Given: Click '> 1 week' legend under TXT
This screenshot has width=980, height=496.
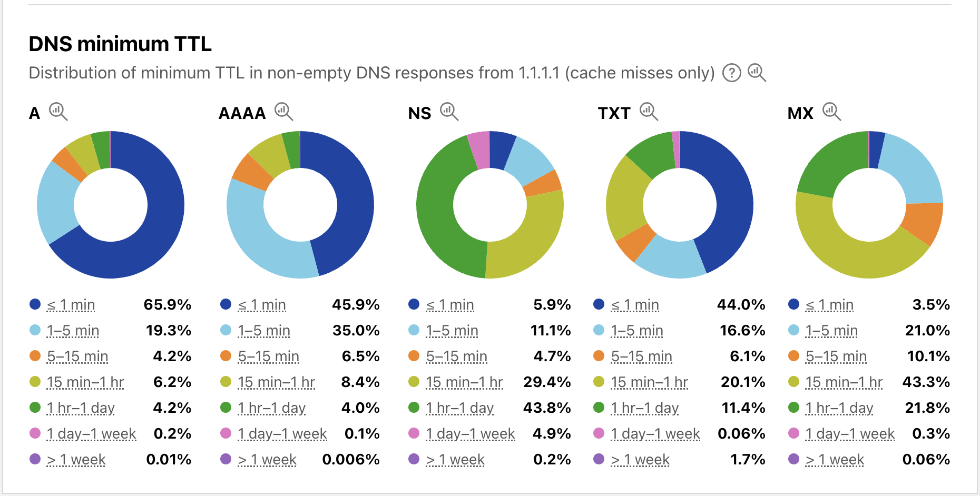Looking at the screenshot, I should [640, 460].
